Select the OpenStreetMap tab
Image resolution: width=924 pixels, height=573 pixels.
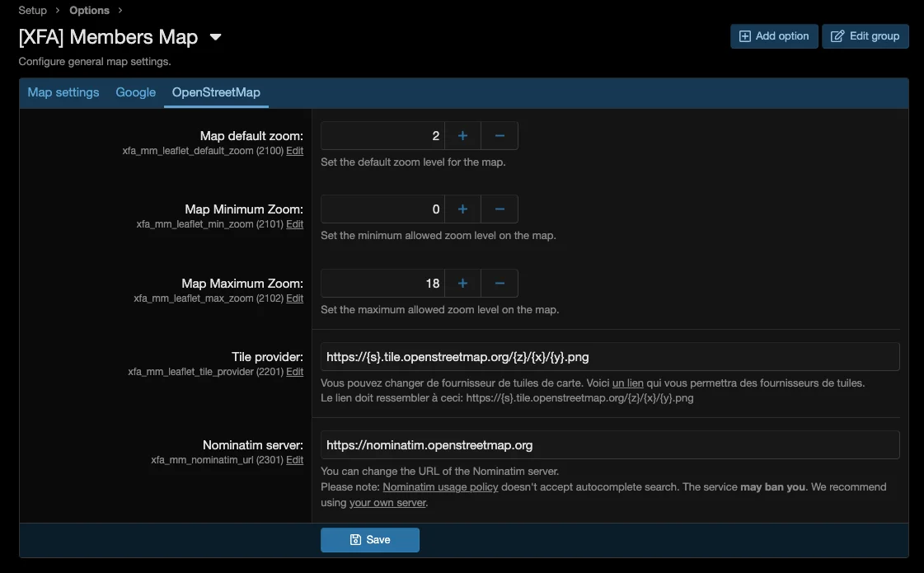click(216, 92)
